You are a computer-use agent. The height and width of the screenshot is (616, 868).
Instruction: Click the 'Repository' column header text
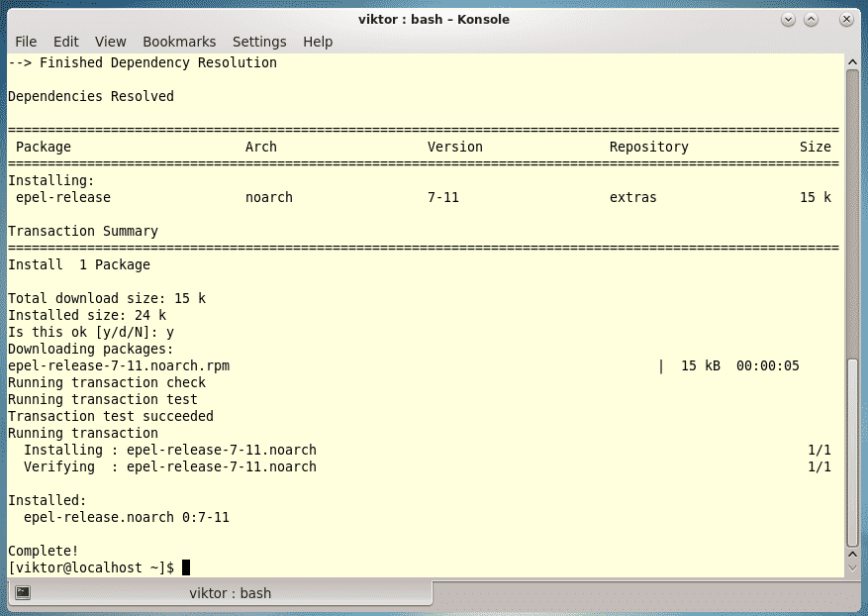[648, 147]
